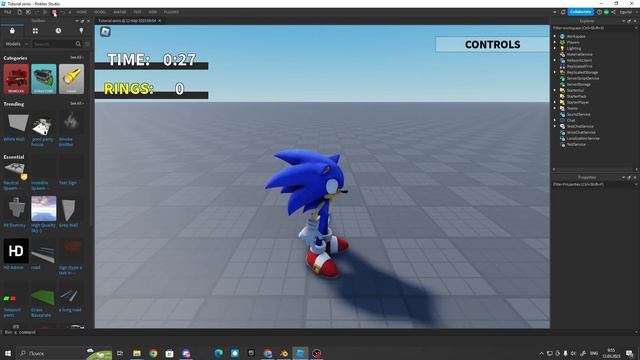Switch to the TEST ribbon tab

137,12
